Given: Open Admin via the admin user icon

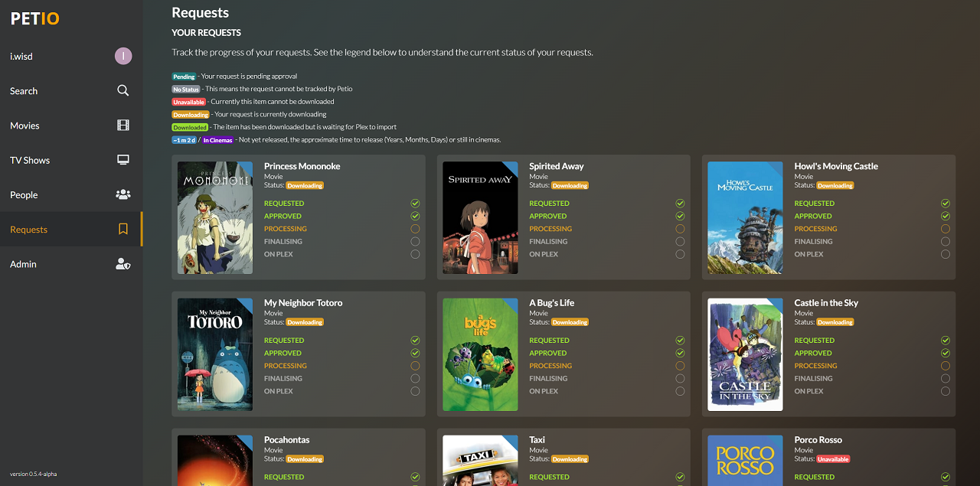Looking at the screenshot, I should tap(122, 264).
